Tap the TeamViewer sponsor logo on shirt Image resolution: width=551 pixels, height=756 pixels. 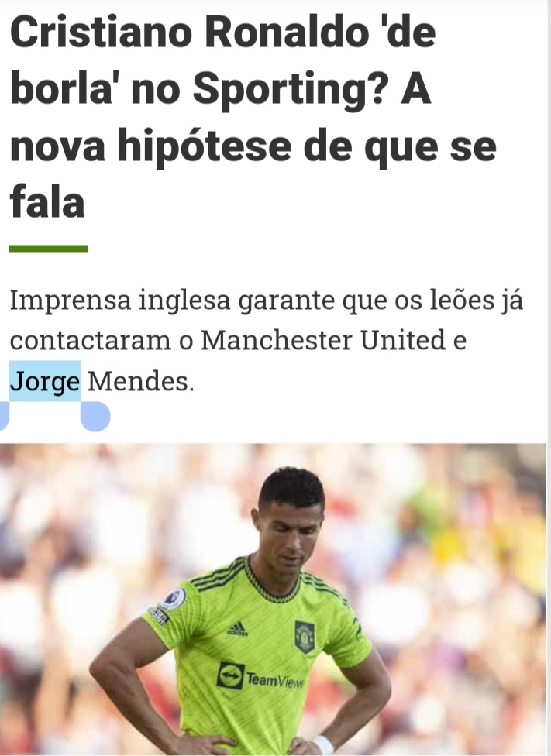[x=260, y=676]
